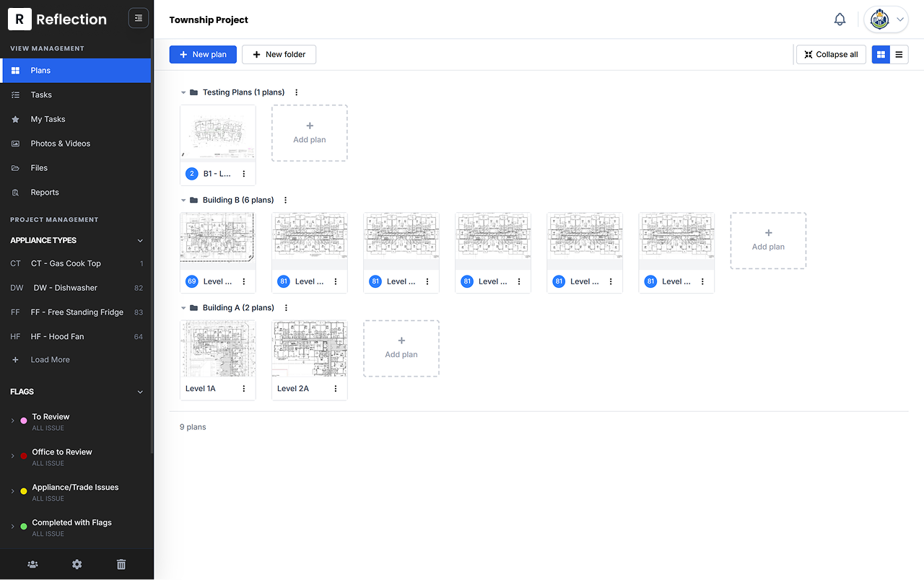Expand the To Review flag
Screen dimensions: 924x580
coord(13,421)
